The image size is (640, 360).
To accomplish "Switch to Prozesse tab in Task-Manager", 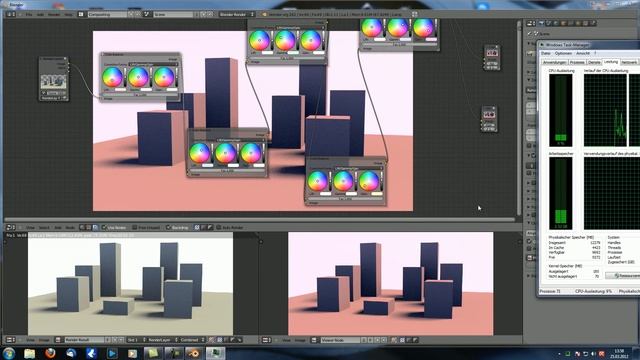I will tap(577, 62).
